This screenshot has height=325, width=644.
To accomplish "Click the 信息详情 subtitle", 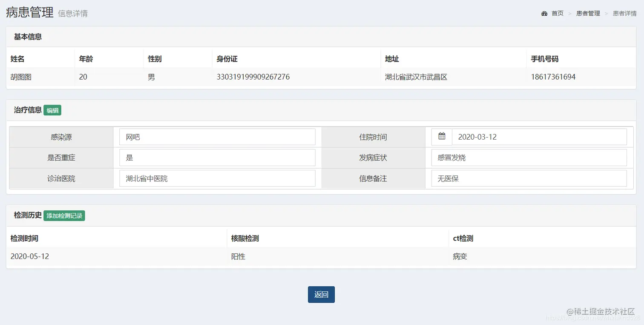I will (73, 14).
